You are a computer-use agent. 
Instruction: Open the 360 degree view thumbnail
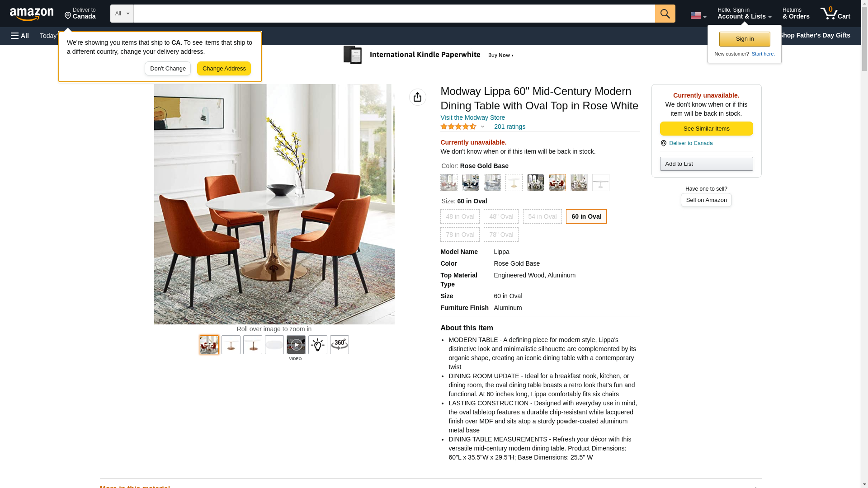coord(339,345)
